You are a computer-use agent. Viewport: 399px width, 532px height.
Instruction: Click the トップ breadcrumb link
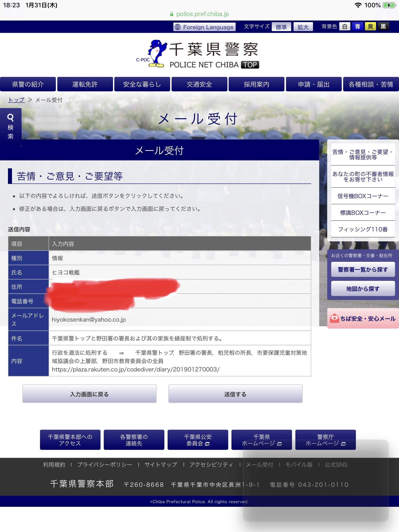(16, 100)
